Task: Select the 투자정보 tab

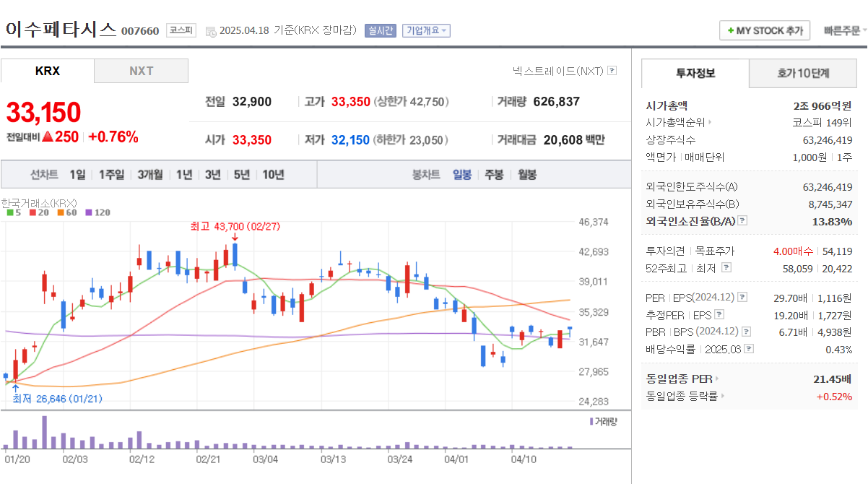Action: pyautogui.click(x=695, y=73)
